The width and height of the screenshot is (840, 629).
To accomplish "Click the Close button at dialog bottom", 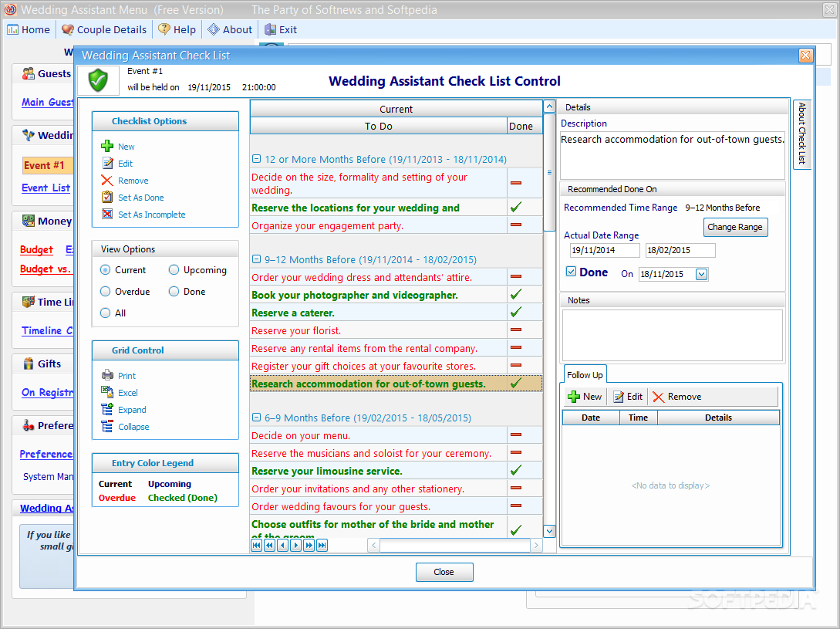I will pos(444,572).
